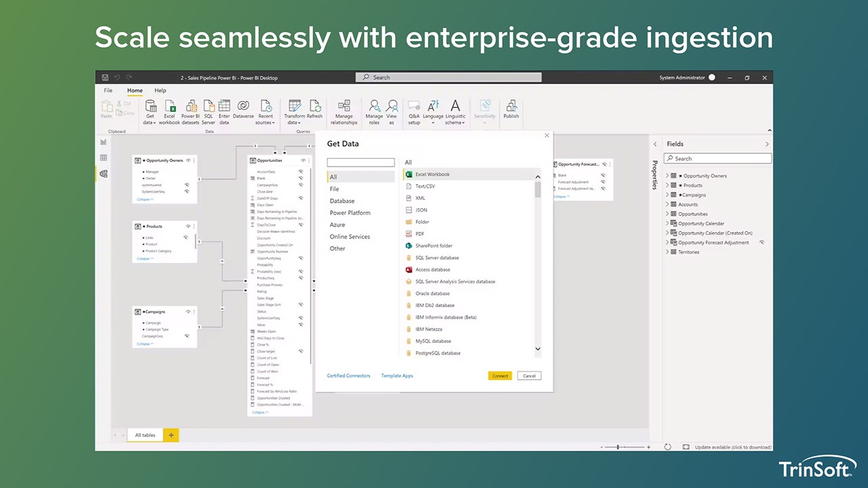The image size is (868, 488).
Task: Select the Access database connector
Action: point(432,270)
